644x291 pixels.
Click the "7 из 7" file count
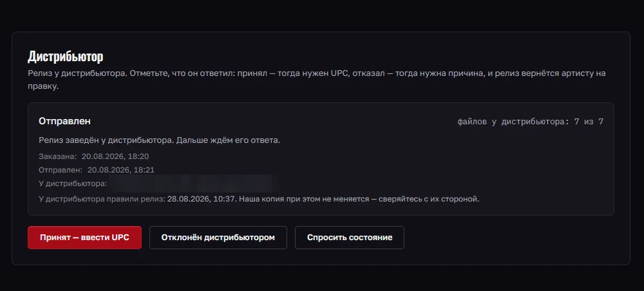pos(589,122)
